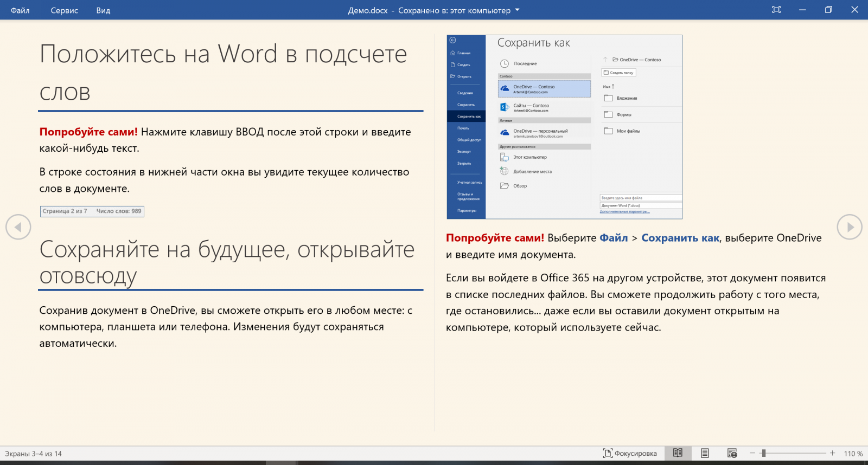Image resolution: width=868 pixels, height=465 pixels.
Task: Open the Вид menu
Action: click(x=103, y=10)
